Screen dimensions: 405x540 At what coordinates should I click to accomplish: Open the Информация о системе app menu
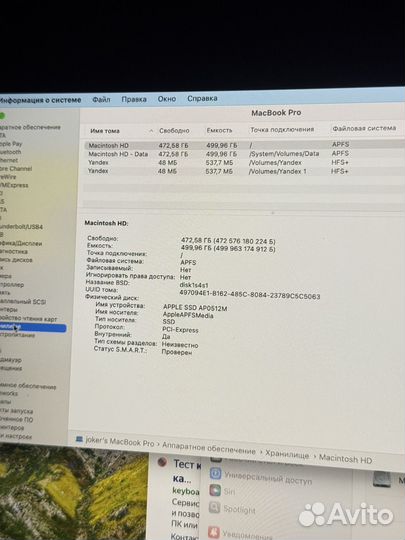[x=40, y=100]
